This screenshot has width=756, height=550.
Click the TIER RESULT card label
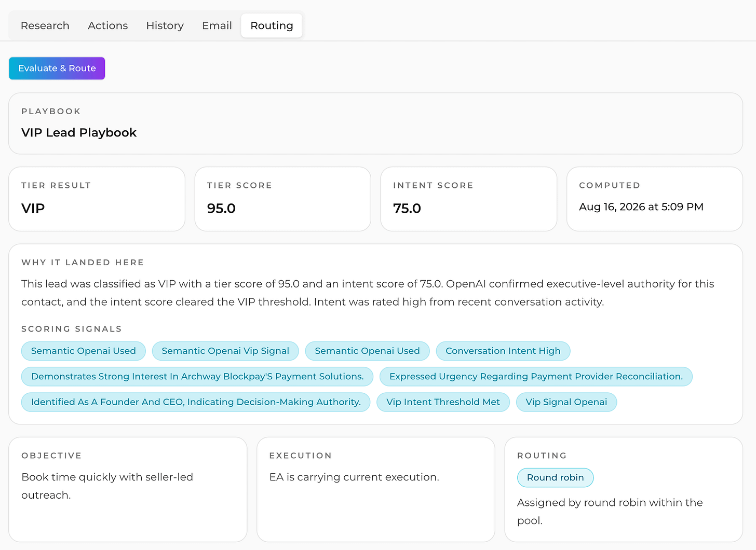pos(56,185)
